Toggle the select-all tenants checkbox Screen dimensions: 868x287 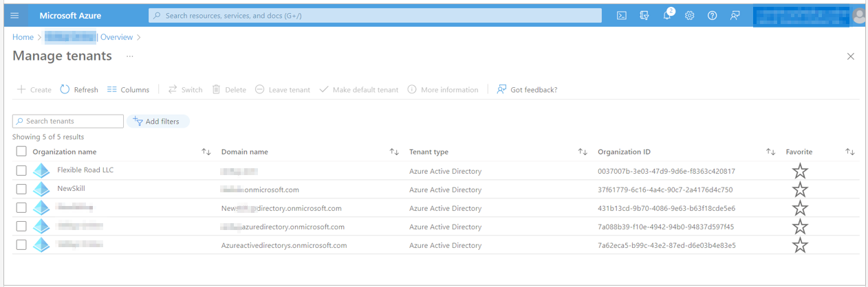pyautogui.click(x=21, y=152)
